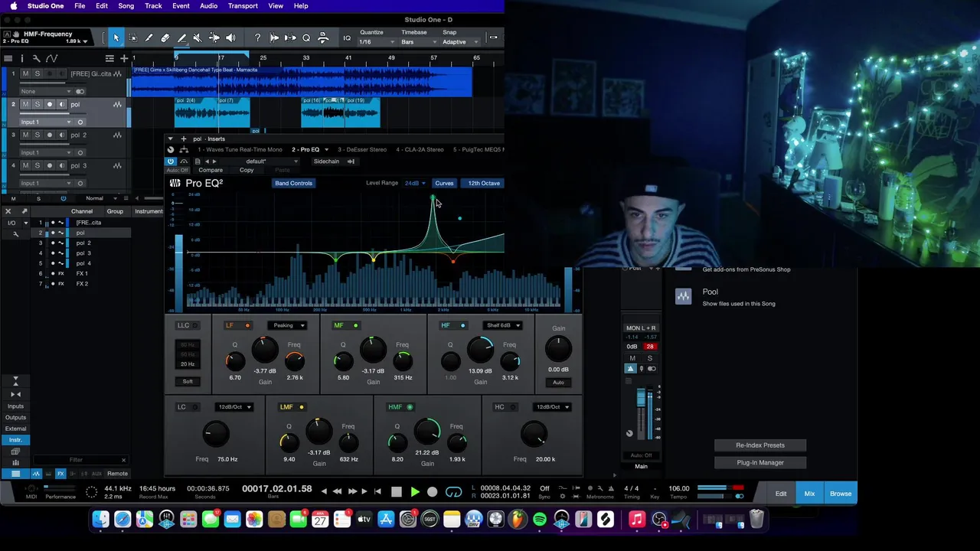Toggle the LF band enable
This screenshot has width=980, height=551.
247,326
